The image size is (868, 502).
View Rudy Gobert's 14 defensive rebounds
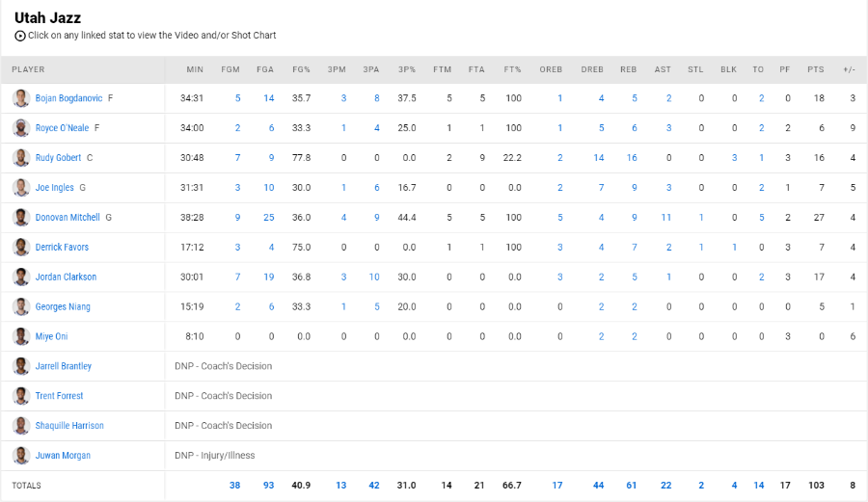[x=598, y=158]
